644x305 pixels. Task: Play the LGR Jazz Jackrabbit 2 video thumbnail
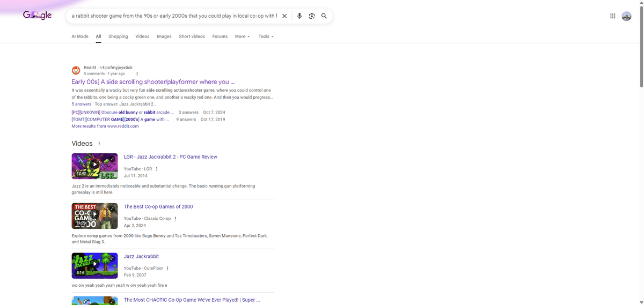click(x=94, y=166)
